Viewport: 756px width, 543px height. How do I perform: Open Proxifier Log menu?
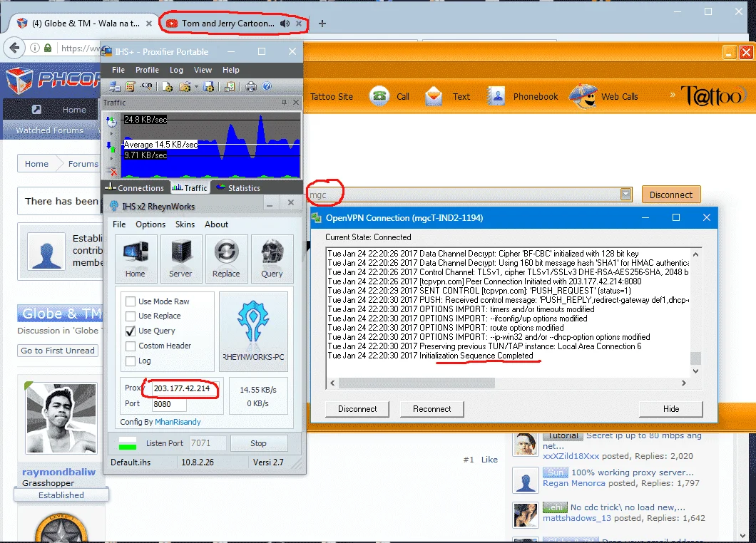(x=176, y=70)
